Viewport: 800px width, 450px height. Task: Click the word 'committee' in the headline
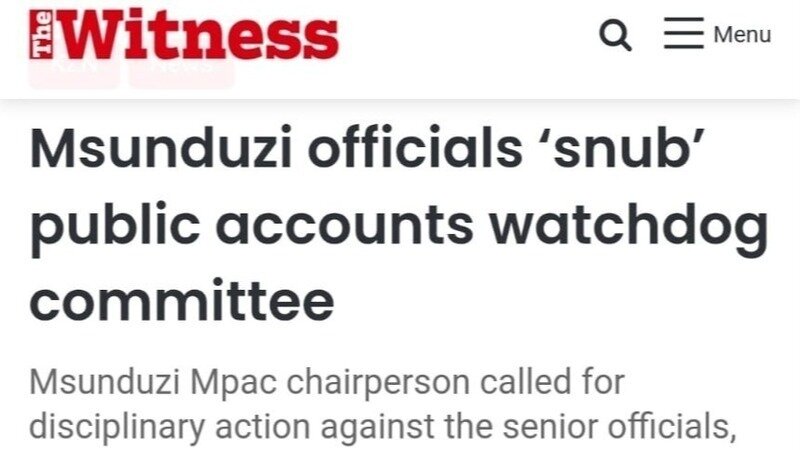tap(181, 301)
